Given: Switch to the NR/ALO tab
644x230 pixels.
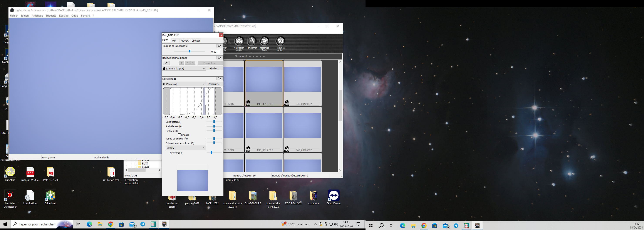Looking at the screenshot, I should 185,40.
